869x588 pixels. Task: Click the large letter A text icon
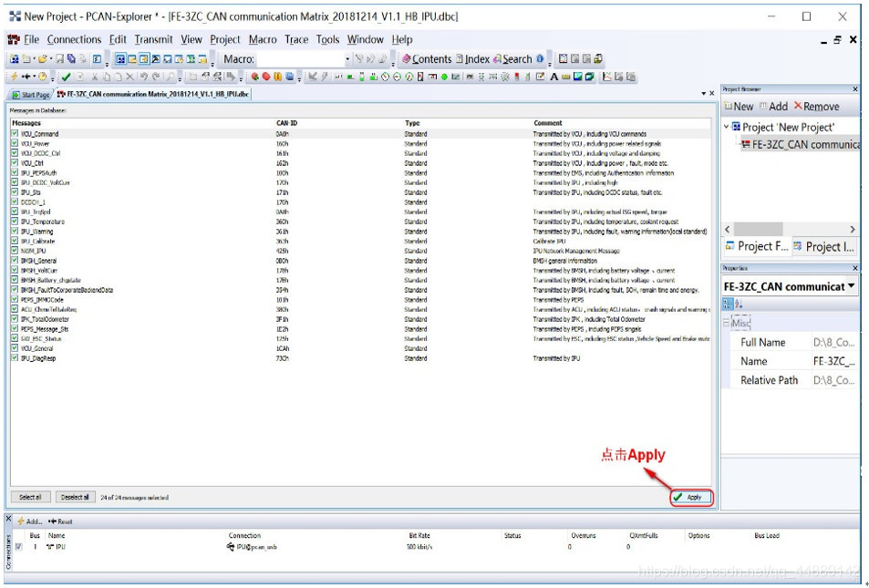pyautogui.click(x=553, y=77)
